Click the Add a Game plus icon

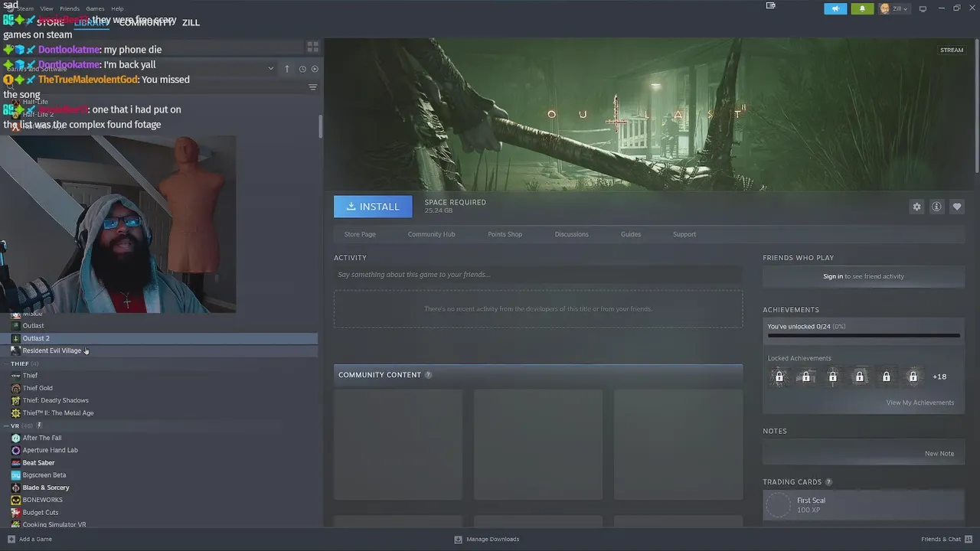pyautogui.click(x=11, y=539)
